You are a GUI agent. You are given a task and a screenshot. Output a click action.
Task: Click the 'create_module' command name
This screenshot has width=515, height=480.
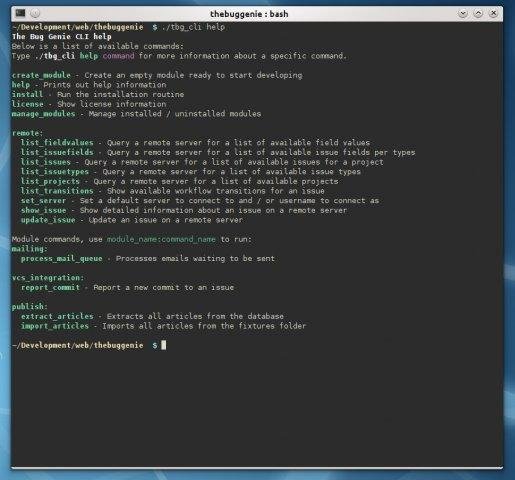(41, 75)
